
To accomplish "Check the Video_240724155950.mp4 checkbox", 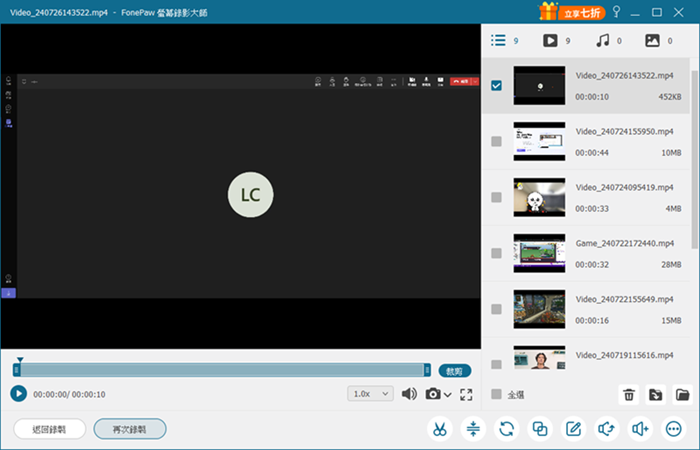I will (496, 142).
